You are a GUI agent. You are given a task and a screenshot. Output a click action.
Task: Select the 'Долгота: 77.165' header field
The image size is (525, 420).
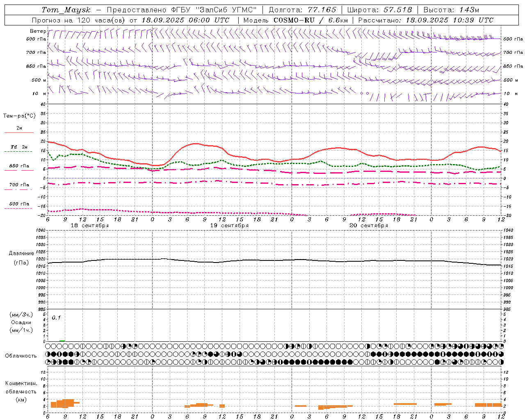coord(302,10)
